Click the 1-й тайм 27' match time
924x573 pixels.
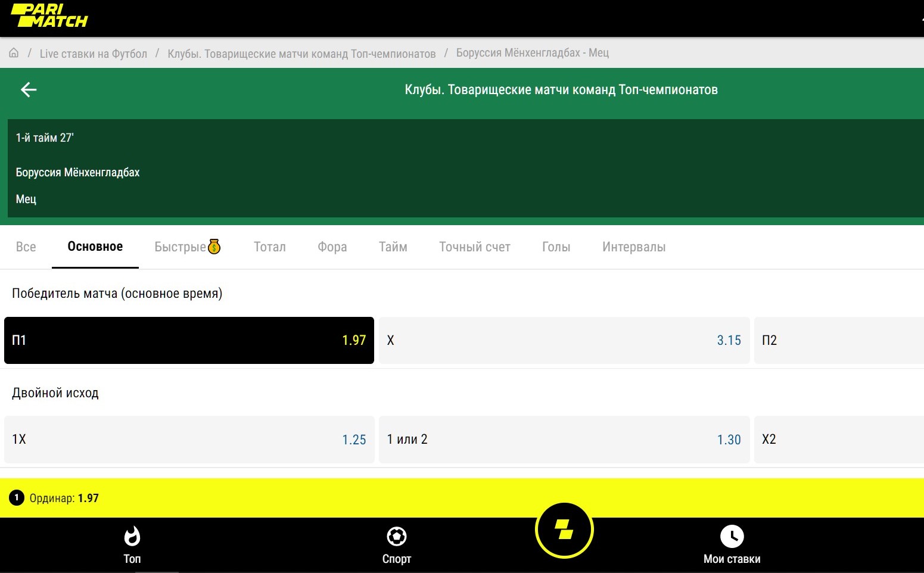pyautogui.click(x=45, y=138)
